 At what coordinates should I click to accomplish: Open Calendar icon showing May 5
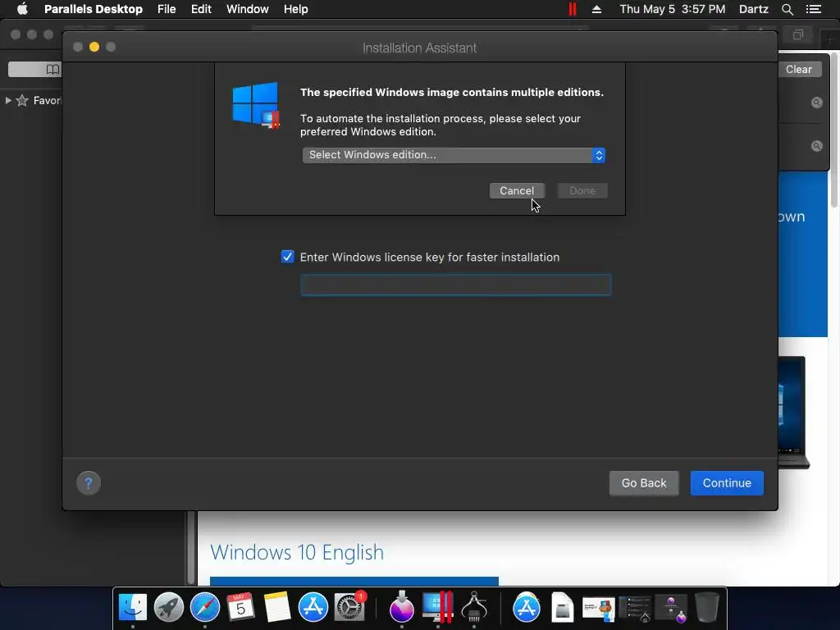coord(240,607)
